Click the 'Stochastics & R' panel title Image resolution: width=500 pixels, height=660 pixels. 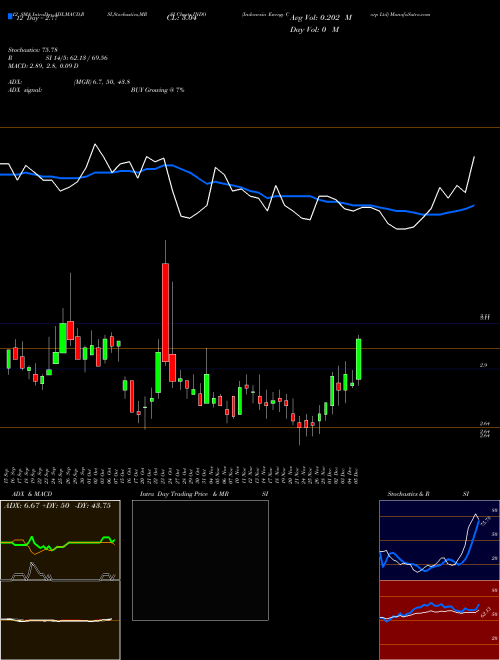click(408, 494)
